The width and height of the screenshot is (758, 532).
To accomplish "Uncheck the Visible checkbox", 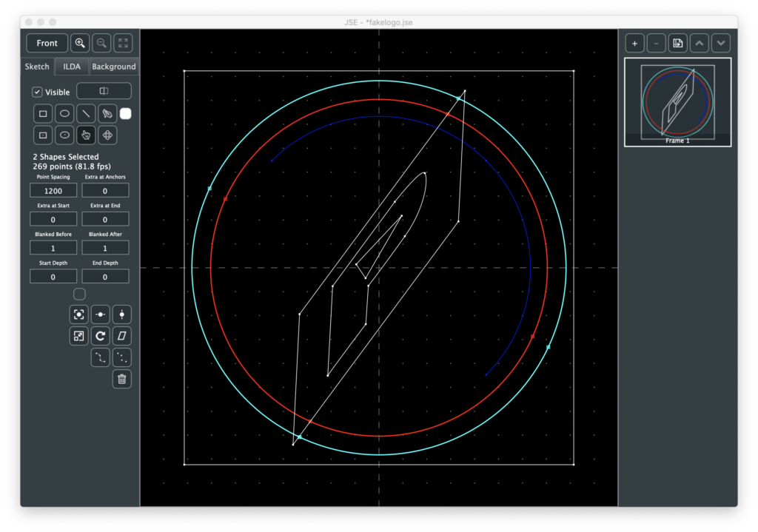I will tap(38, 92).
